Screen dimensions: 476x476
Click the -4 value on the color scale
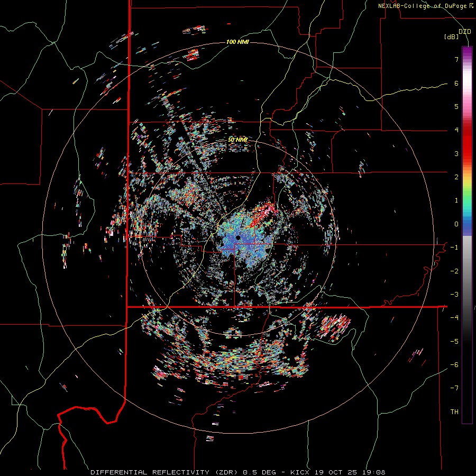point(454,318)
